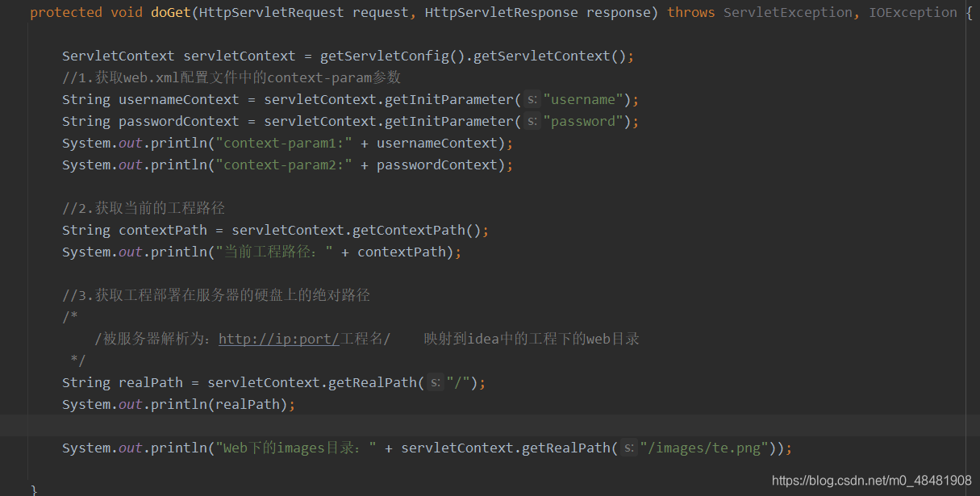This screenshot has height=496, width=980.
Task: Click the System.out.println(realPath) statement
Action: [179, 404]
